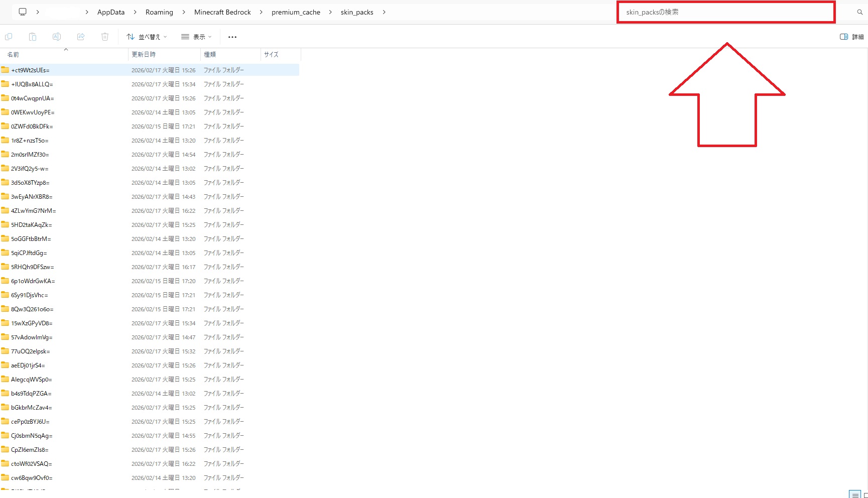Click the Delete trash can icon

(105, 37)
